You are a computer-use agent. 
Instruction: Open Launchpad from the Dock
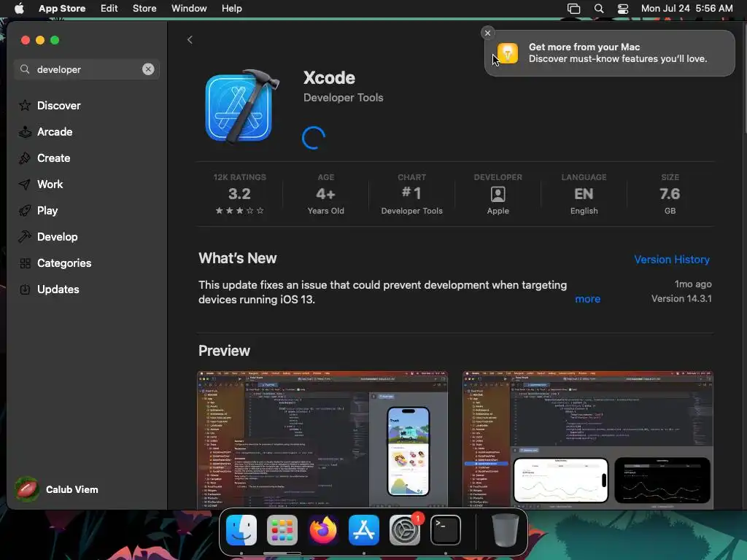(282, 530)
